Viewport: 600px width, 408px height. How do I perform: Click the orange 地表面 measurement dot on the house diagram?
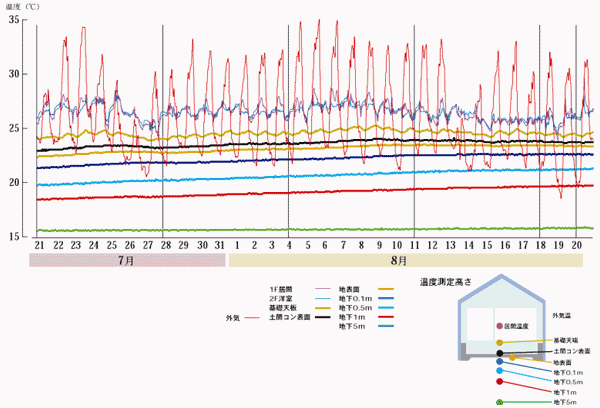[x=512, y=357]
